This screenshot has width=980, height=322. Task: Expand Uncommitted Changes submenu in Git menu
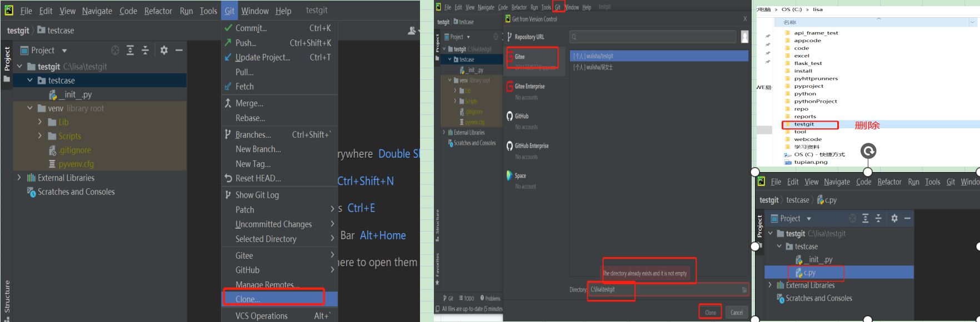(x=332, y=224)
